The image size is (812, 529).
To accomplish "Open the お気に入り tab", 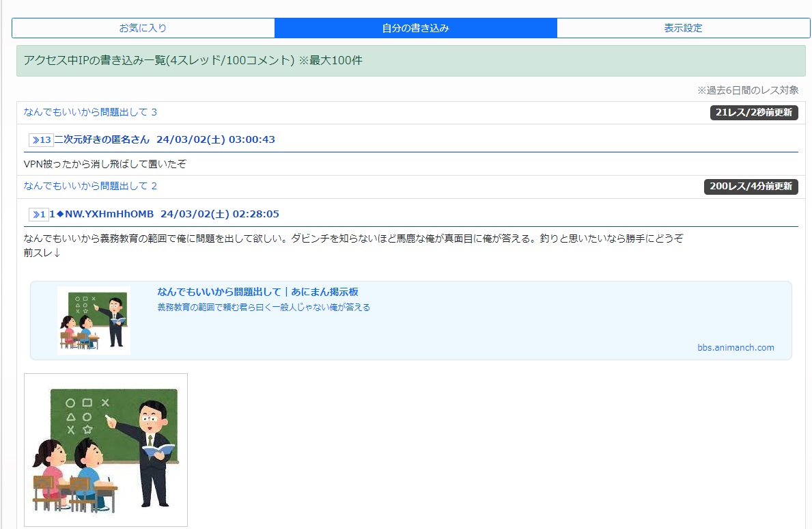I will [143, 28].
